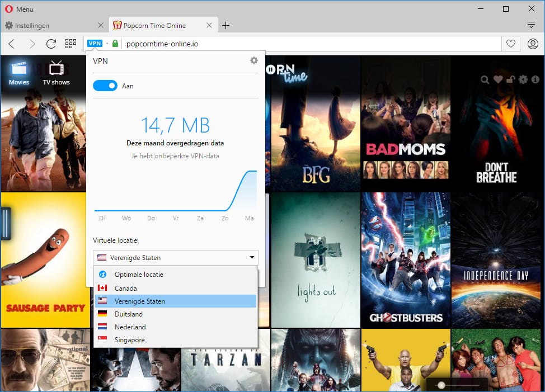Open favorites heart icon in Popcorn Time
545x392 pixels.
tap(498, 79)
